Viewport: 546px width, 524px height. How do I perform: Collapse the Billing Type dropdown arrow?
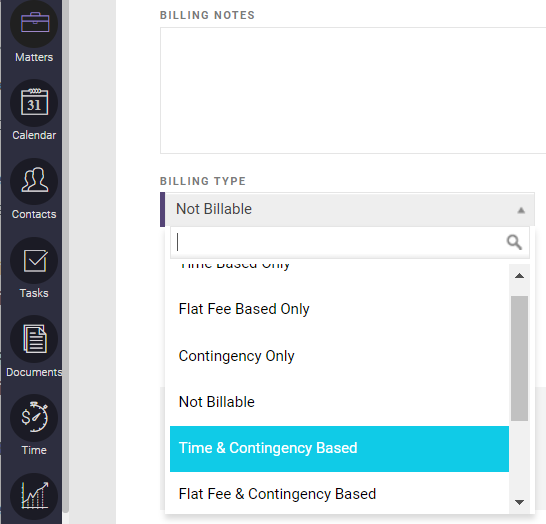pyautogui.click(x=521, y=210)
